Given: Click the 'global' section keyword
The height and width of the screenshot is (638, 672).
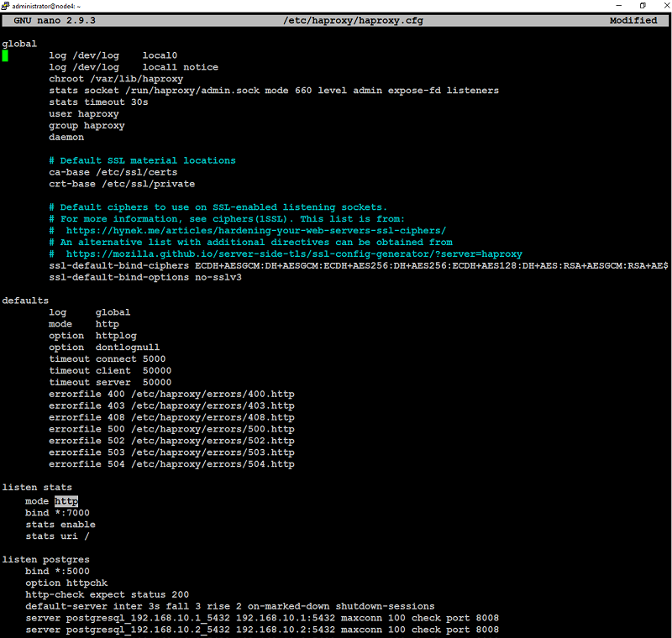Looking at the screenshot, I should [x=19, y=44].
